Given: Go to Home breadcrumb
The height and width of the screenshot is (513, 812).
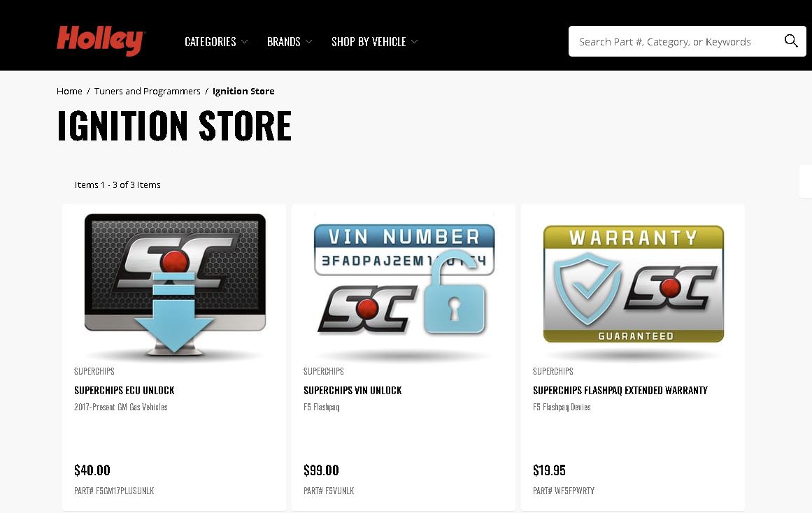Looking at the screenshot, I should point(69,91).
